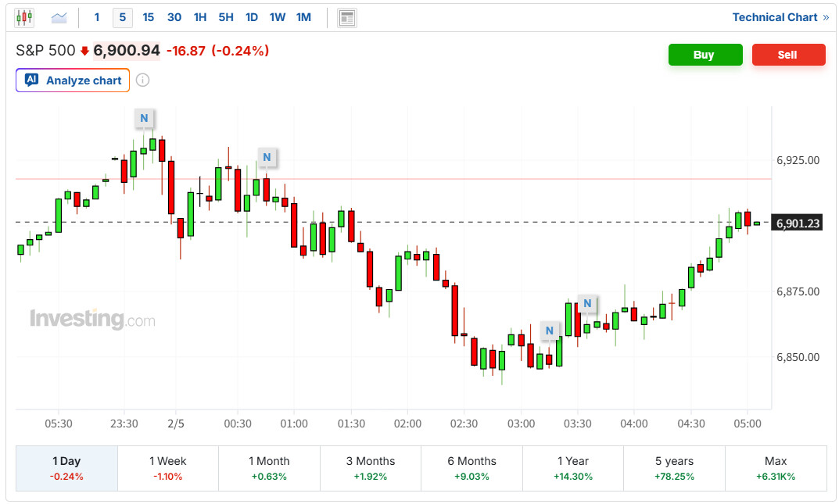Switch to the area chart icon

(x=59, y=17)
